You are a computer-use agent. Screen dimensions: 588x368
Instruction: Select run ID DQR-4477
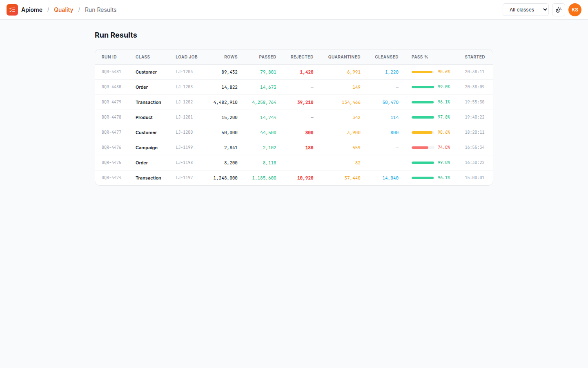(111, 132)
